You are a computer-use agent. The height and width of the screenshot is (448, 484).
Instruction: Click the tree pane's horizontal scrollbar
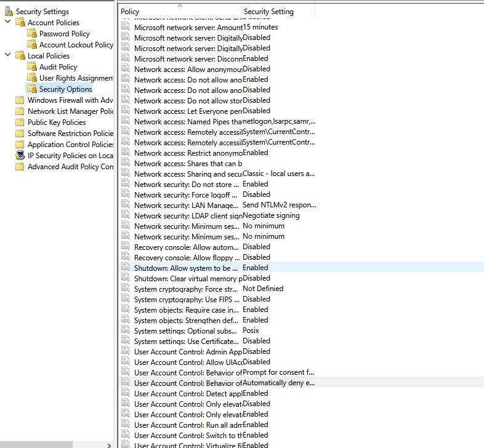coord(37,444)
